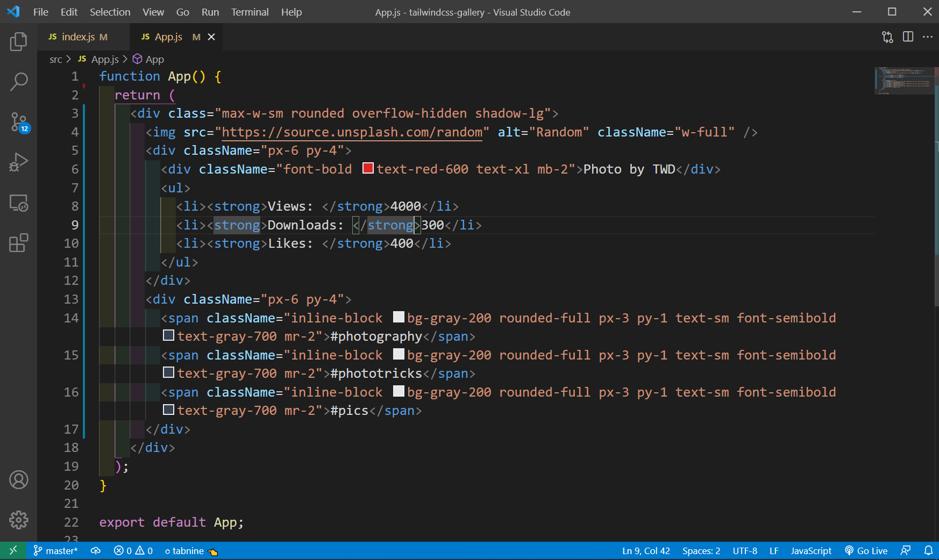Click bg-gray-200 swatch on line 16
This screenshot has height=560, width=939.
pyautogui.click(x=399, y=391)
